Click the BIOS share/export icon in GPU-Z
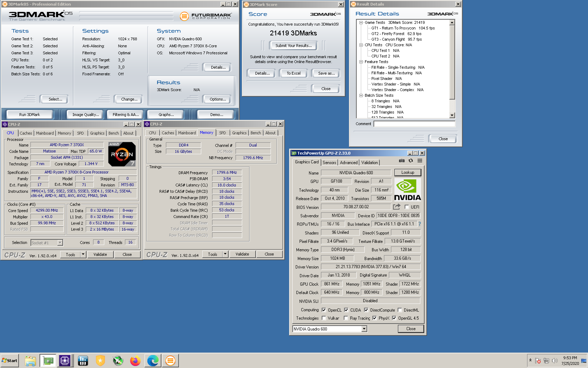 [397, 207]
